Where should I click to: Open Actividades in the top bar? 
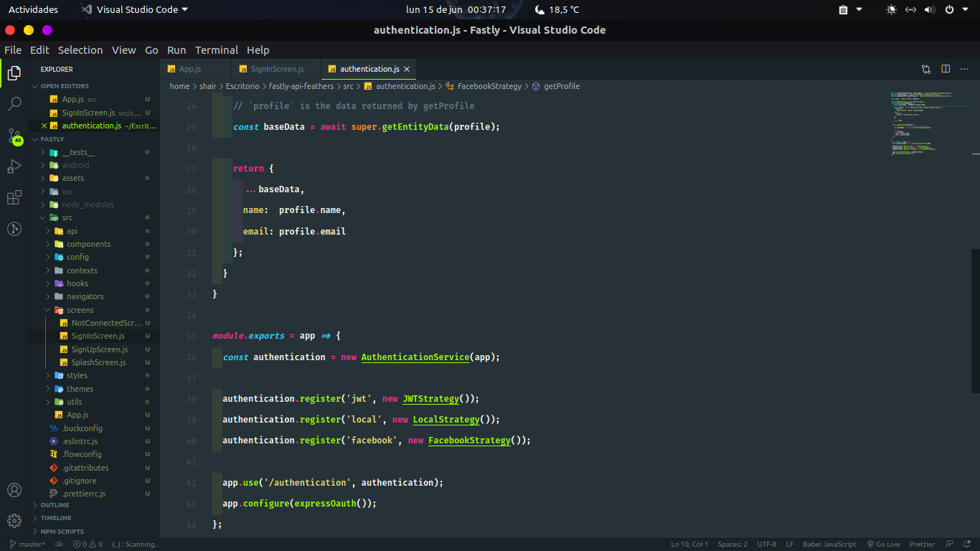(x=33, y=9)
